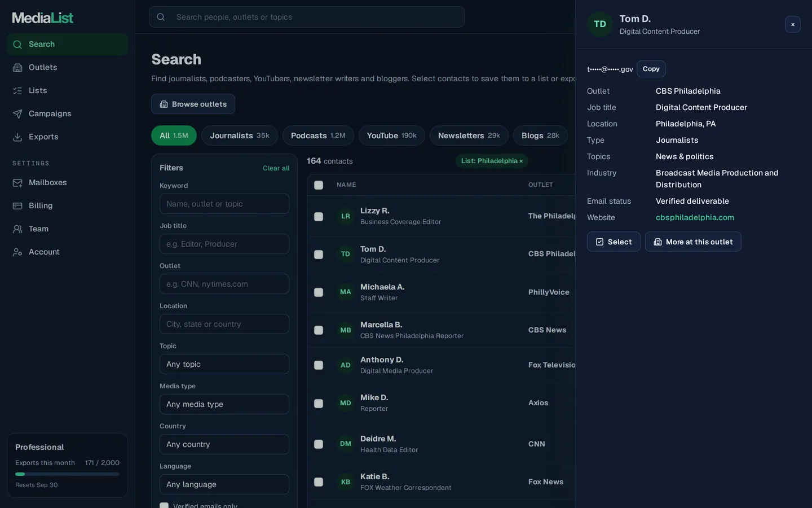Open Campaigns paper-plane icon

click(x=17, y=114)
